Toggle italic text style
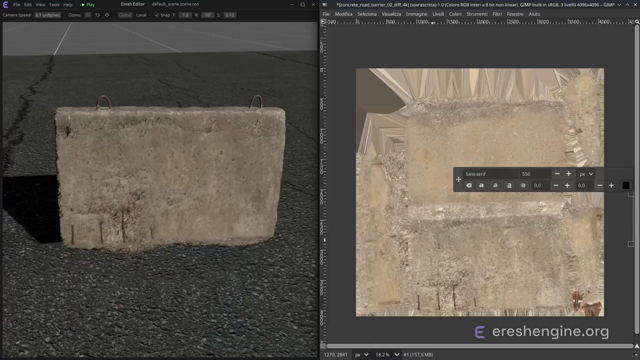This screenshot has height=360, width=640. (495, 185)
